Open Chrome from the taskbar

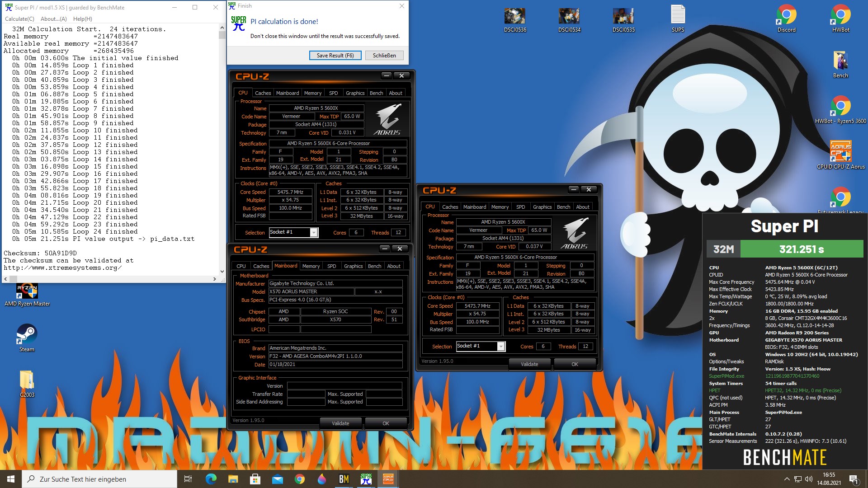coord(299,479)
